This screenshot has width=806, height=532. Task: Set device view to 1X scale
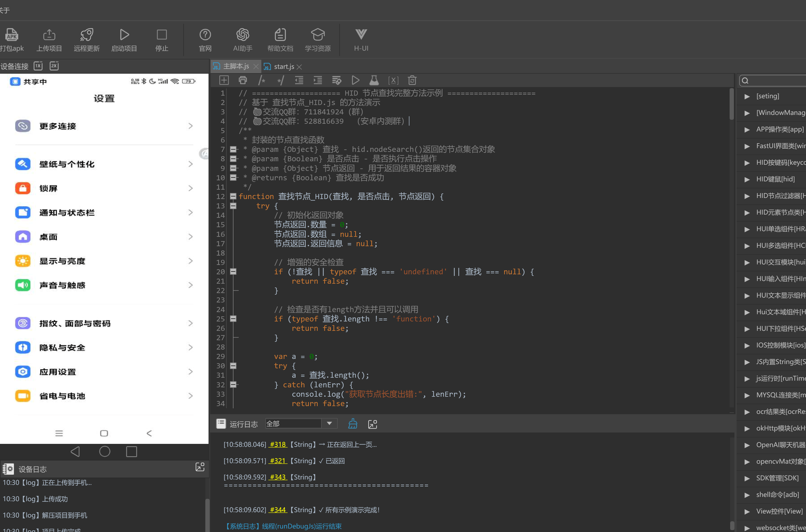(38, 66)
